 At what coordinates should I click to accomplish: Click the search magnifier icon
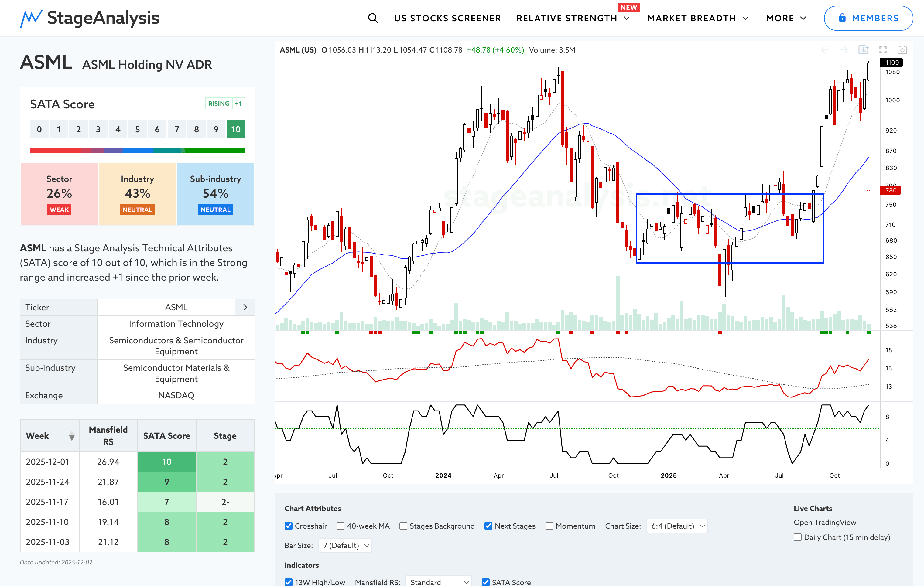pos(373,18)
